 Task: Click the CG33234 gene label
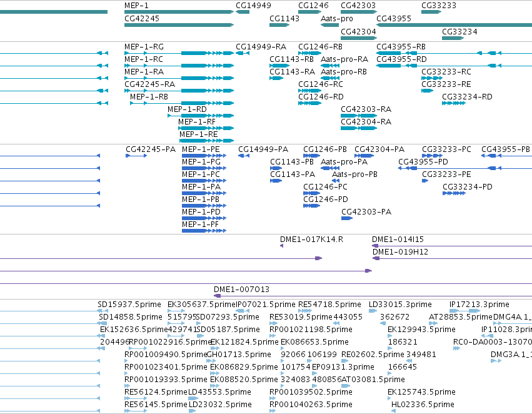tap(459, 31)
